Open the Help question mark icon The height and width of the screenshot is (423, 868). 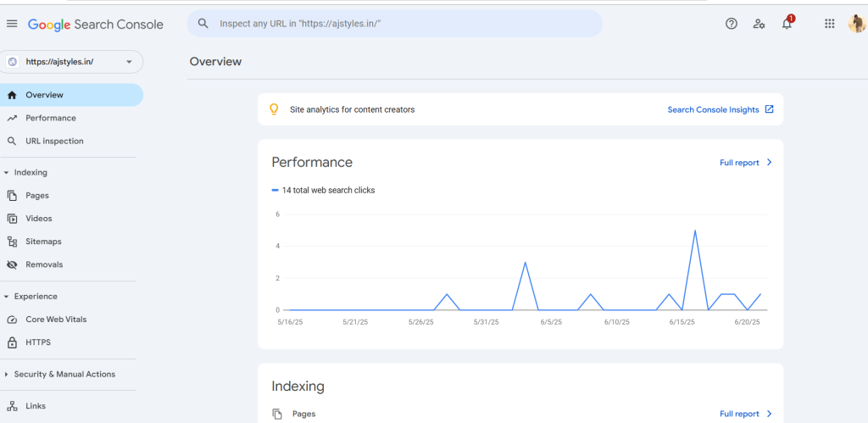[x=732, y=24]
